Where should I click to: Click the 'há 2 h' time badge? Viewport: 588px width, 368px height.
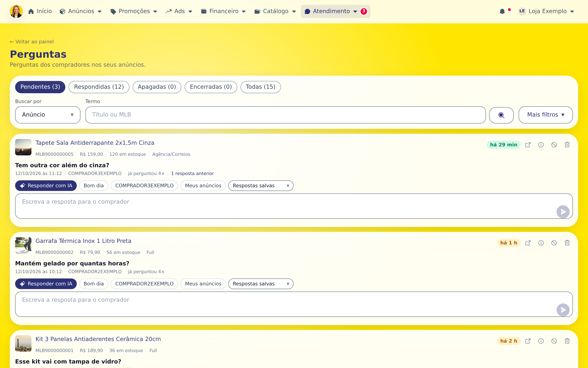[x=509, y=341]
